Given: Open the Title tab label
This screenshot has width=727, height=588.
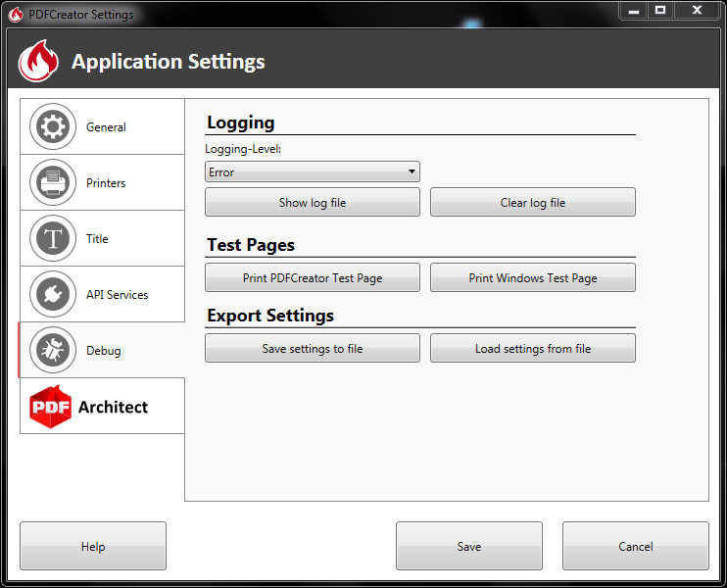Looking at the screenshot, I should (x=97, y=239).
